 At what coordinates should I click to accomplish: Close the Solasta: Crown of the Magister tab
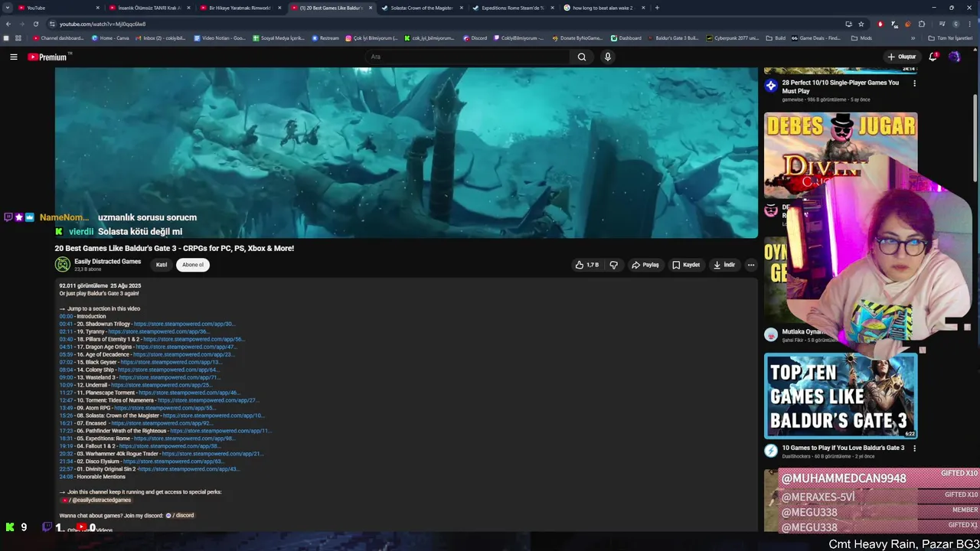click(x=461, y=8)
